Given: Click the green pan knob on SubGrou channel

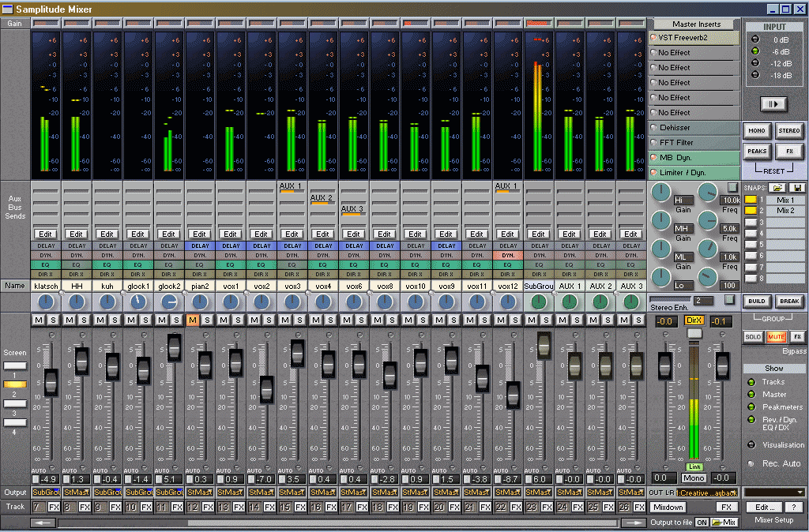Looking at the screenshot, I should [539, 302].
